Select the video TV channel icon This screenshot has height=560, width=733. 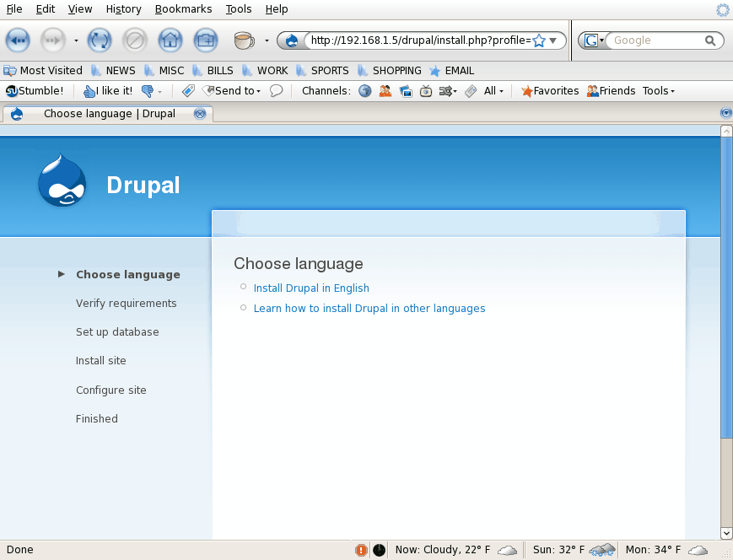425,91
